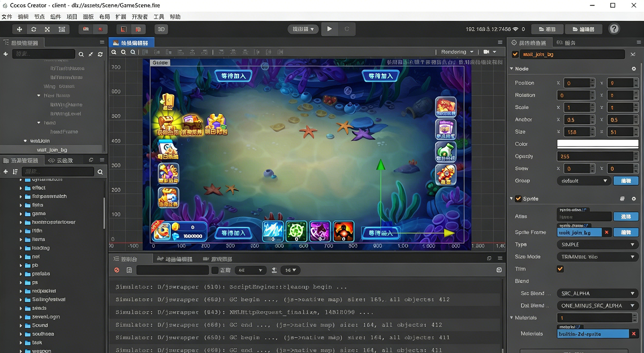Viewport: 644px width, 353px height.
Task: Click the blue button next to Group
Action: (x=626, y=181)
